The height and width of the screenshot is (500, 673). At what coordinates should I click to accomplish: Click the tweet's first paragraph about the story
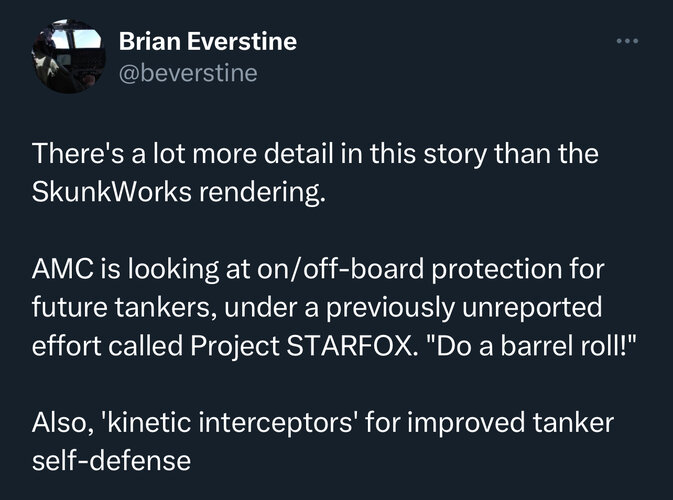coord(315,173)
